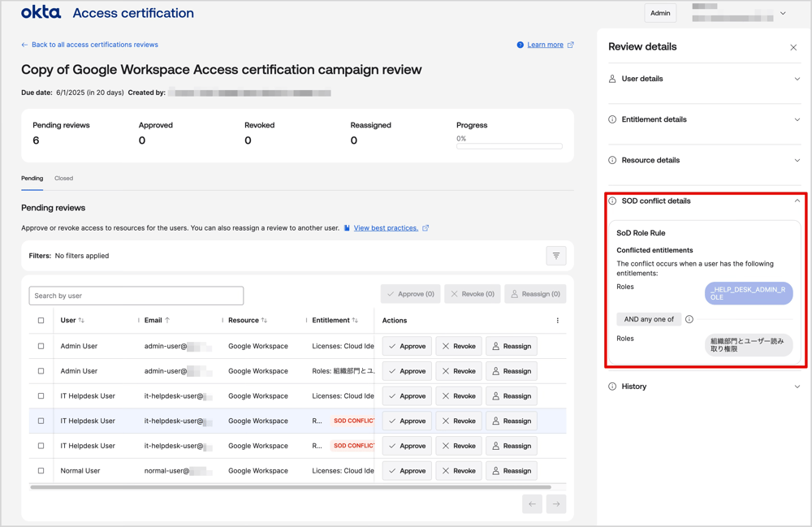Sort table by User column arrows
This screenshot has height=527, width=812.
coord(81,321)
